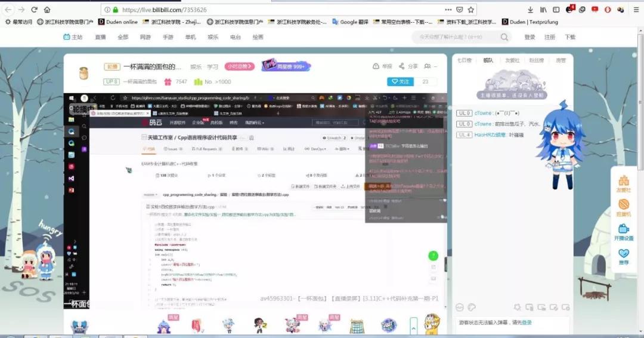This screenshot has width=644, height=338.
Task: Click the 登录 login link
Action: coord(530,37)
